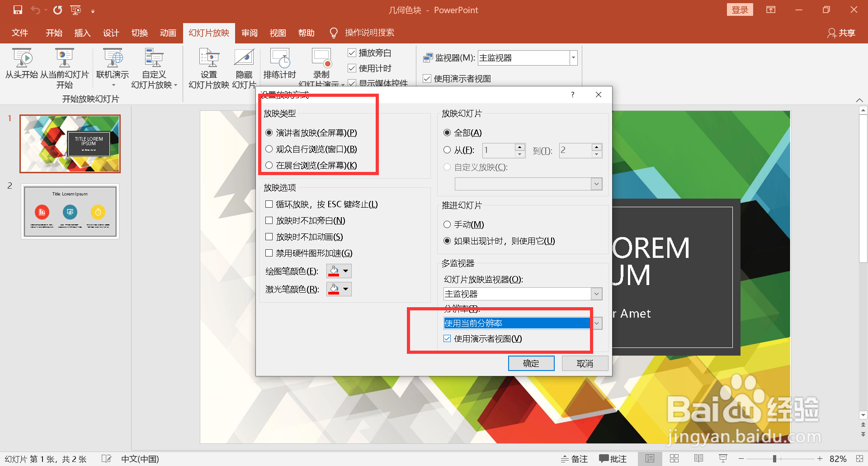Image resolution: width=868 pixels, height=466 pixels.
Task: Toggle ribbon 使用计时 checkbox
Action: coord(352,68)
